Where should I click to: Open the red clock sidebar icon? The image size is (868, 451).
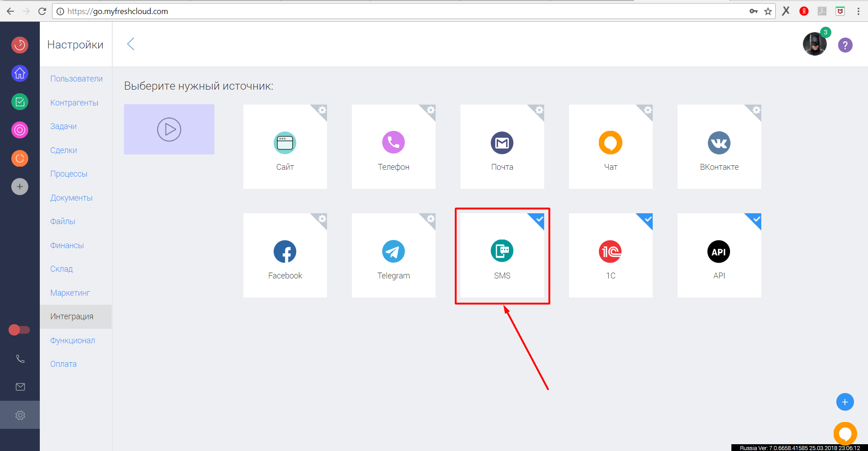(x=20, y=45)
